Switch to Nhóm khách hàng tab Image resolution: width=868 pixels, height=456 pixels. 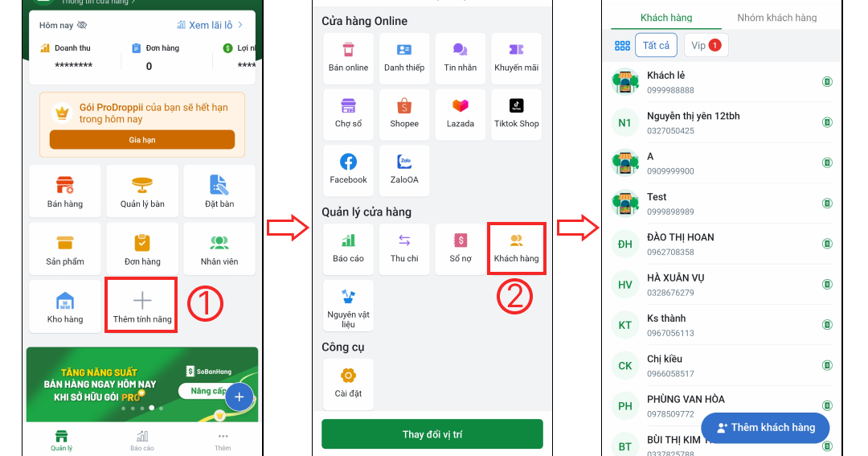point(776,18)
